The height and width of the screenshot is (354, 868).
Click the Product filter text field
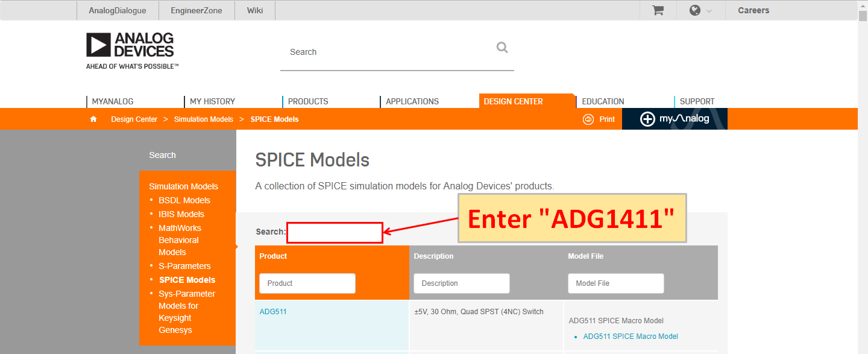307,283
